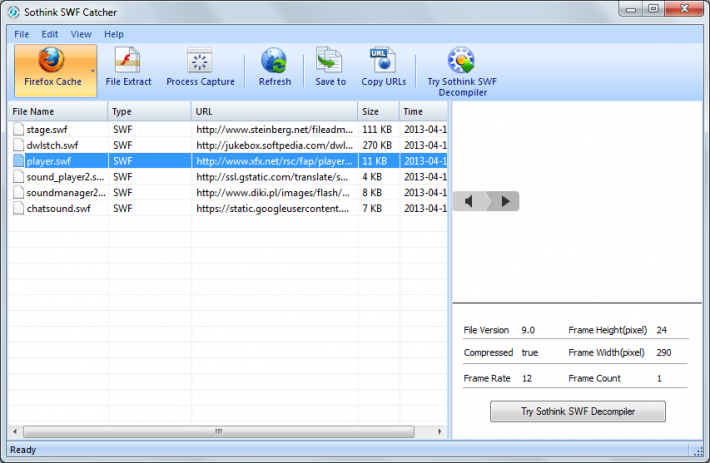Click the 4 KB size cell
The image size is (710, 463).
point(379,177)
